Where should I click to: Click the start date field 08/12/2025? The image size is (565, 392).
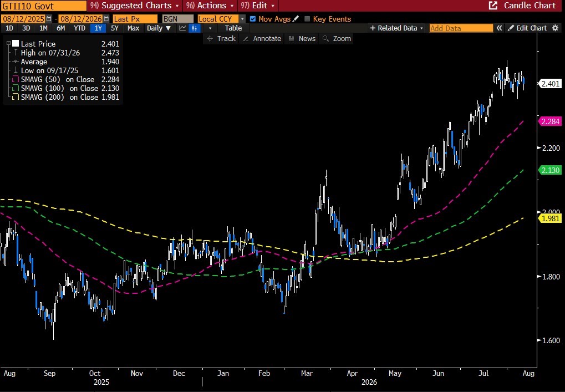coord(23,19)
